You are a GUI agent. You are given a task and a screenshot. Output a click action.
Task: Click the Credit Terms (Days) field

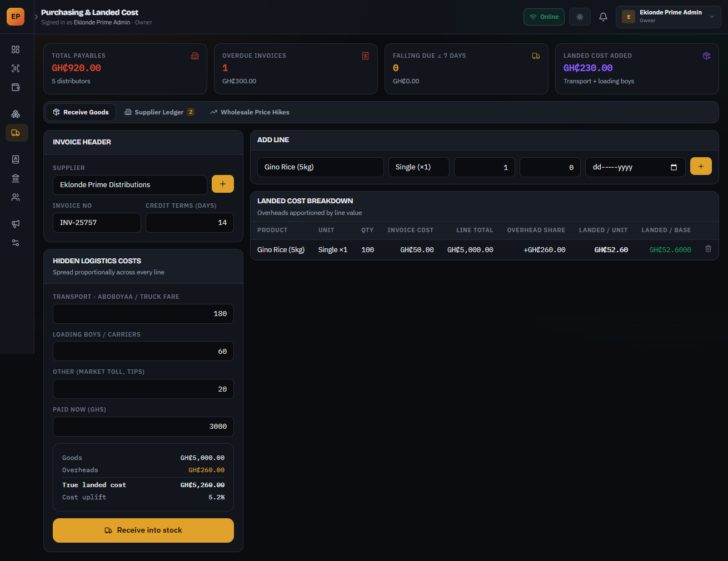click(190, 223)
